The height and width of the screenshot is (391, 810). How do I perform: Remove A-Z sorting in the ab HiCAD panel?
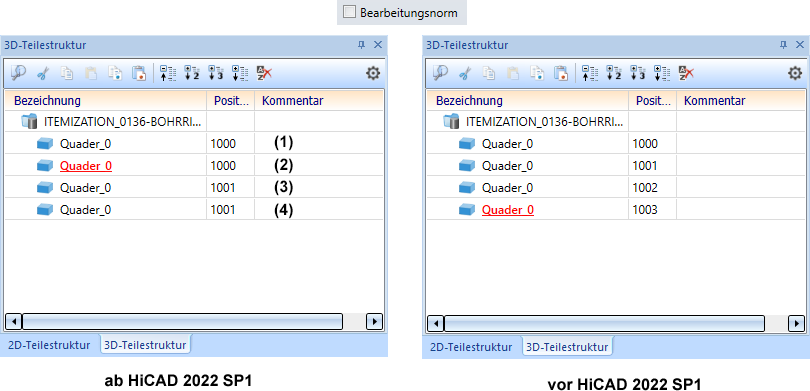pos(264,73)
